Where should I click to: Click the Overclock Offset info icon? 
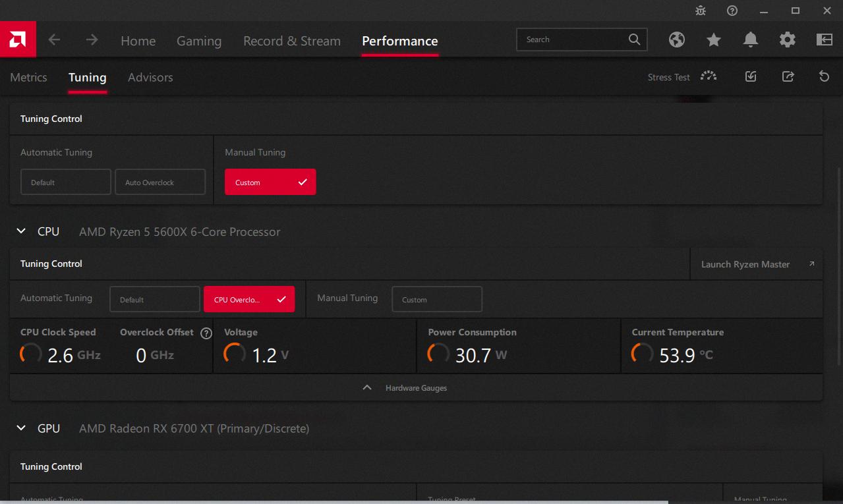[x=206, y=333]
